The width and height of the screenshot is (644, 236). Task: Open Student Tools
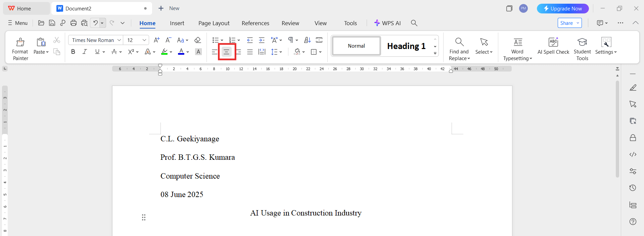[x=582, y=49]
